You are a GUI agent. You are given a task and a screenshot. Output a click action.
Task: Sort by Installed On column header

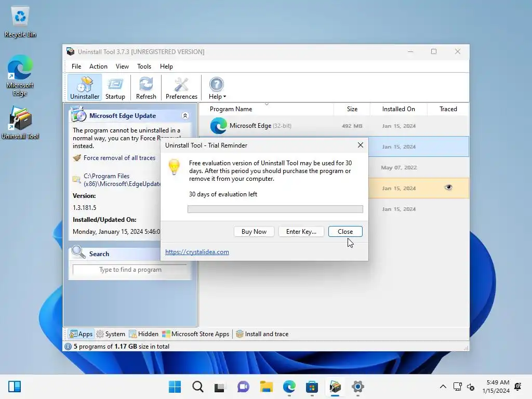click(398, 109)
